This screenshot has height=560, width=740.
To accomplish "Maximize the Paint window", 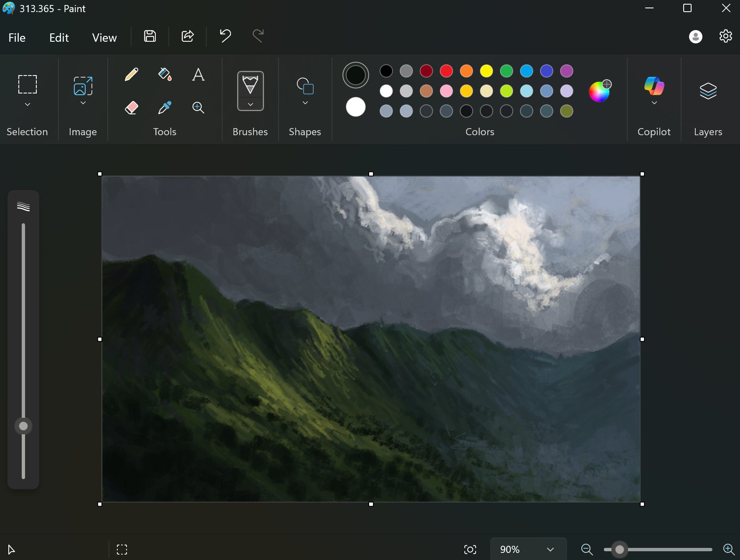I will pos(687,8).
